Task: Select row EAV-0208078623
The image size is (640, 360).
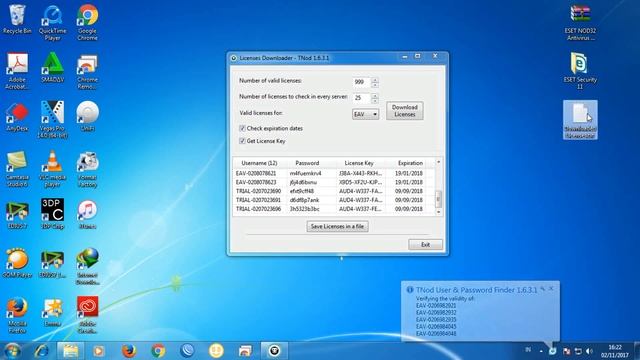Action: click(x=334, y=182)
